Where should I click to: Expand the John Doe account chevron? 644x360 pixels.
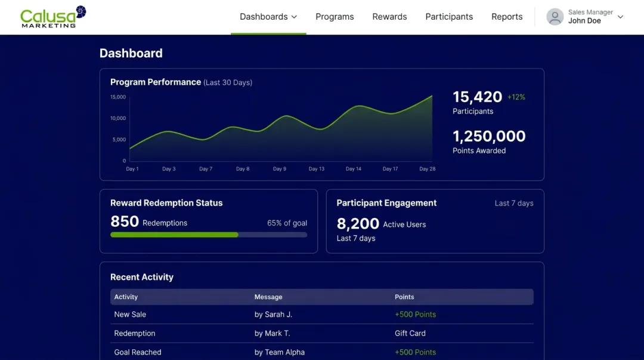click(620, 17)
